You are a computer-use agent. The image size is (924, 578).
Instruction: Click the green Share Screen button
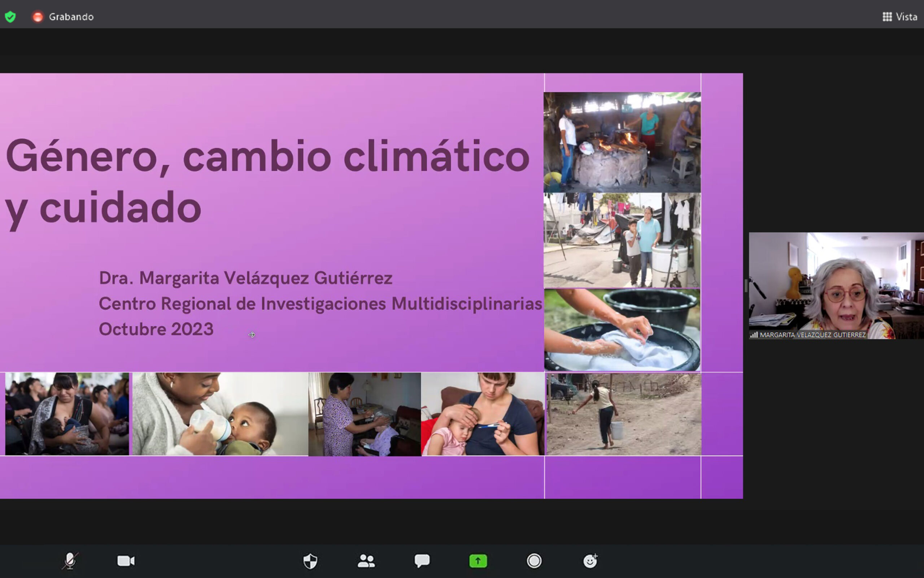pyautogui.click(x=478, y=561)
